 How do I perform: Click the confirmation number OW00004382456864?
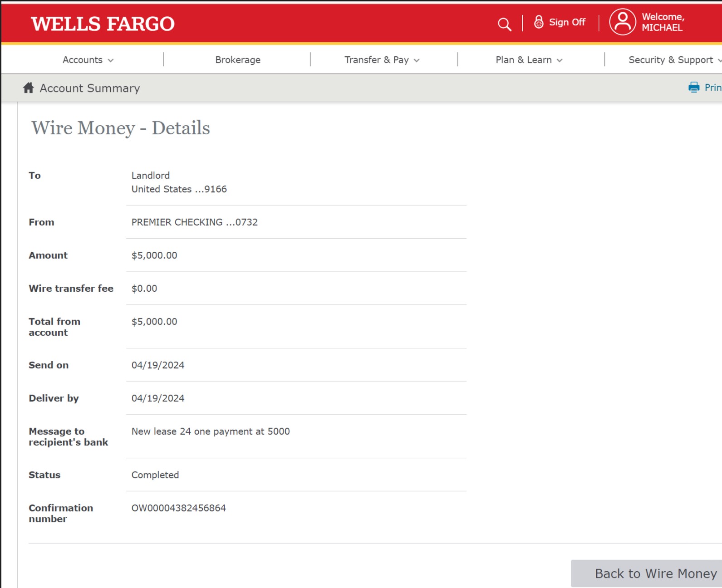pos(178,508)
